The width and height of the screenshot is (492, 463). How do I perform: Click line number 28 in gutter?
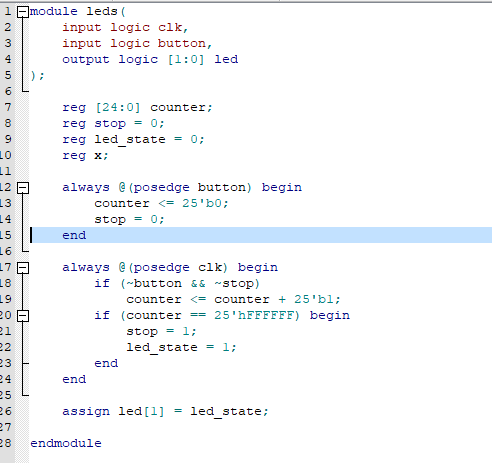click(x=6, y=443)
